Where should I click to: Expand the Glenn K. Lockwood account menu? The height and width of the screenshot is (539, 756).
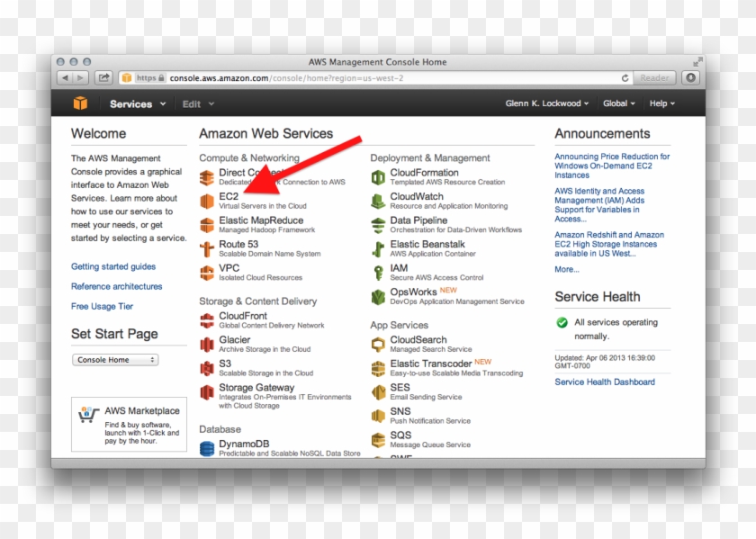pyautogui.click(x=547, y=103)
